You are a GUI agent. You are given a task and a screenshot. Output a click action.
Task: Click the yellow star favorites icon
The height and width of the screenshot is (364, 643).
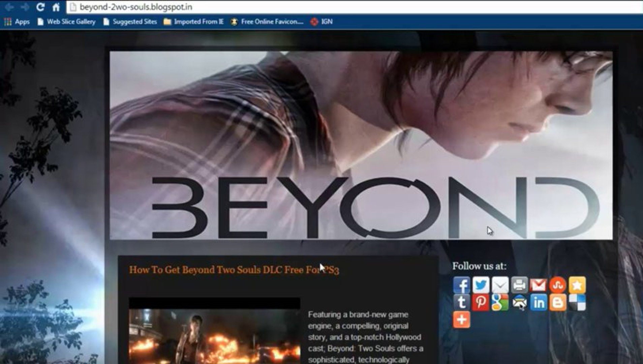coord(577,285)
